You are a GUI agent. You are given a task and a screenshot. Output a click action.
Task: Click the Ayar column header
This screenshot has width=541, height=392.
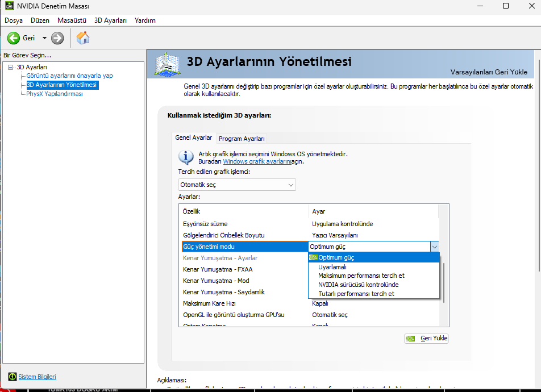[x=374, y=211]
